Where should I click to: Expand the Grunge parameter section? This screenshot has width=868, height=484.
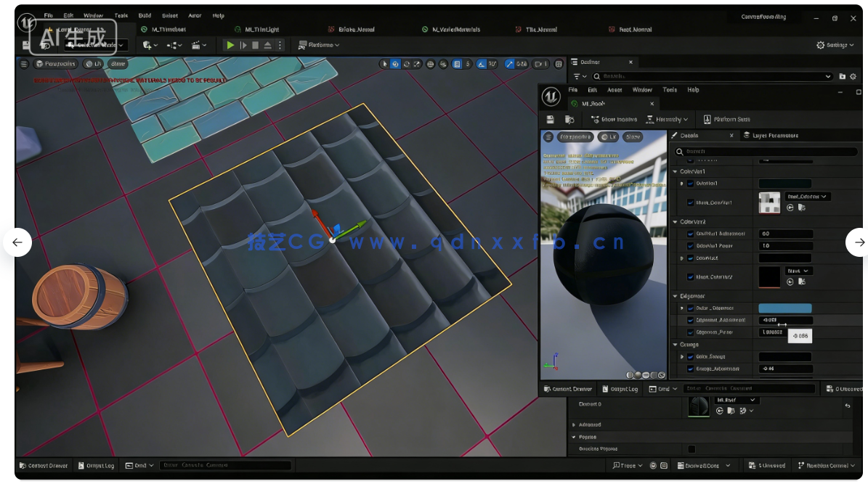tap(676, 344)
